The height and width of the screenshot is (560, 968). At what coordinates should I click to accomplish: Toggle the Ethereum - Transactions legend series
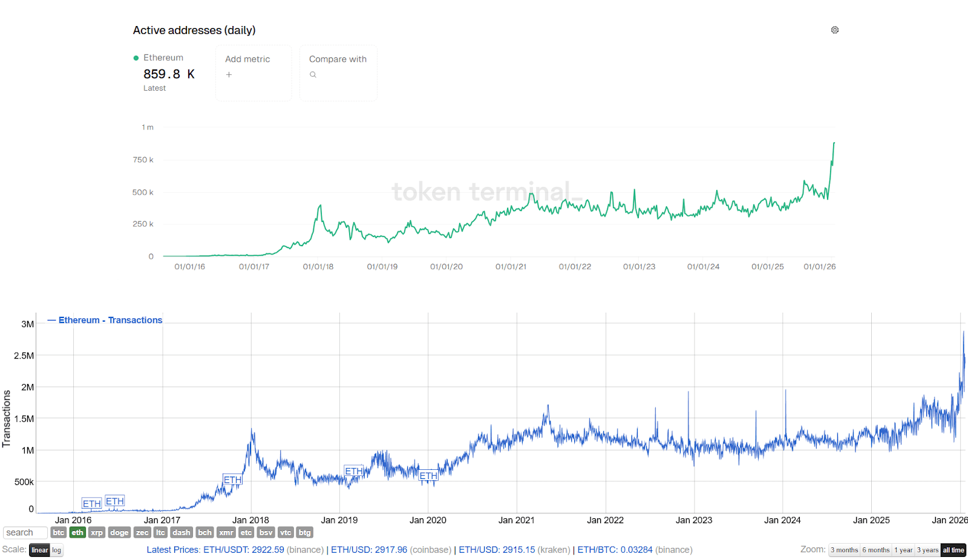105,320
